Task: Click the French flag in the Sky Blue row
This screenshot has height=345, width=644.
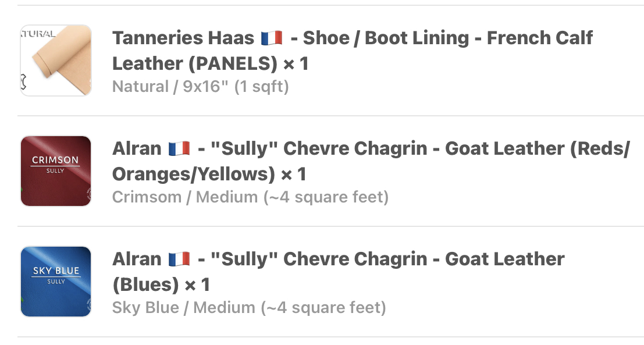Action: tap(179, 259)
